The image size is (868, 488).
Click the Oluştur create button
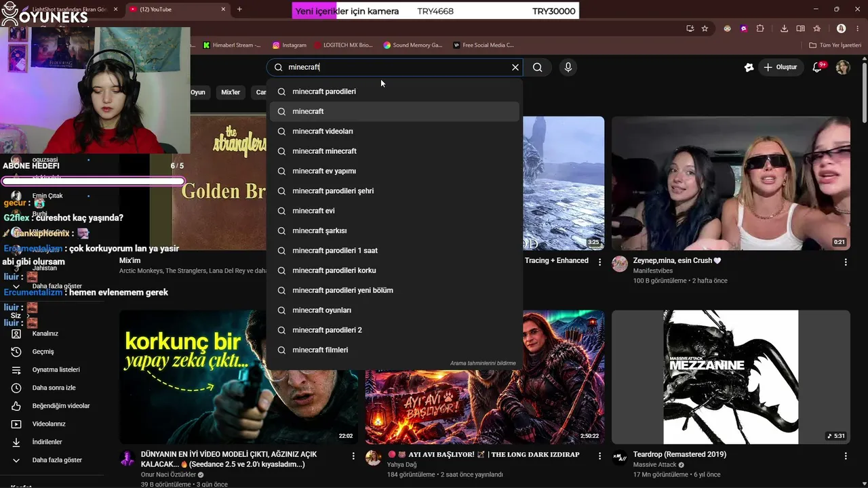(780, 67)
